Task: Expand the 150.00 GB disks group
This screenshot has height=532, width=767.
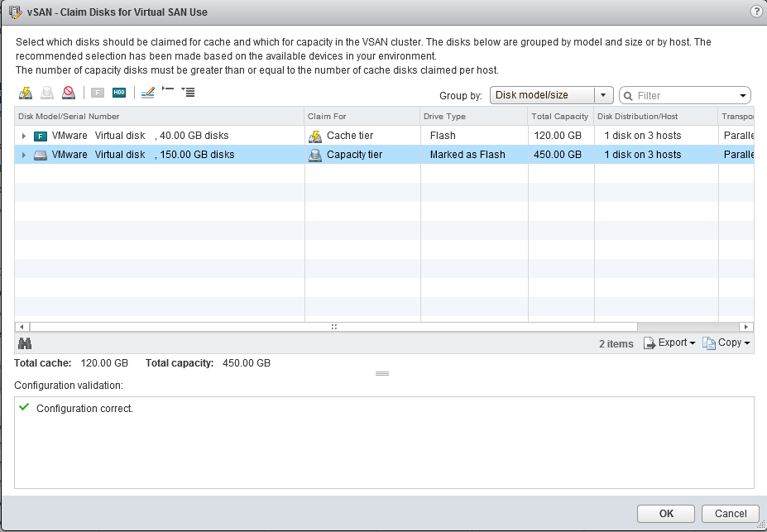Action: 23,155
